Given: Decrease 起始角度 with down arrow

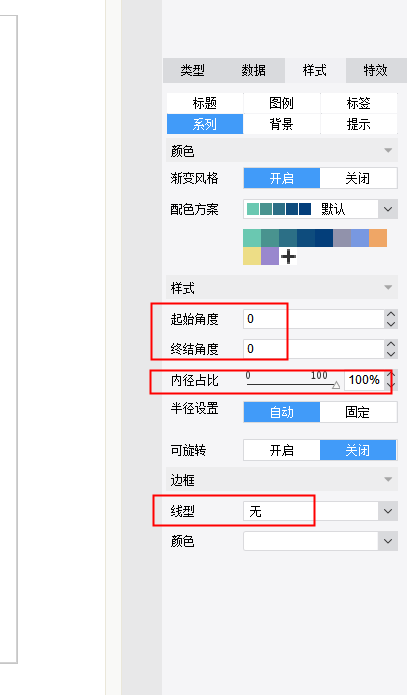Looking at the screenshot, I should pos(391,324).
